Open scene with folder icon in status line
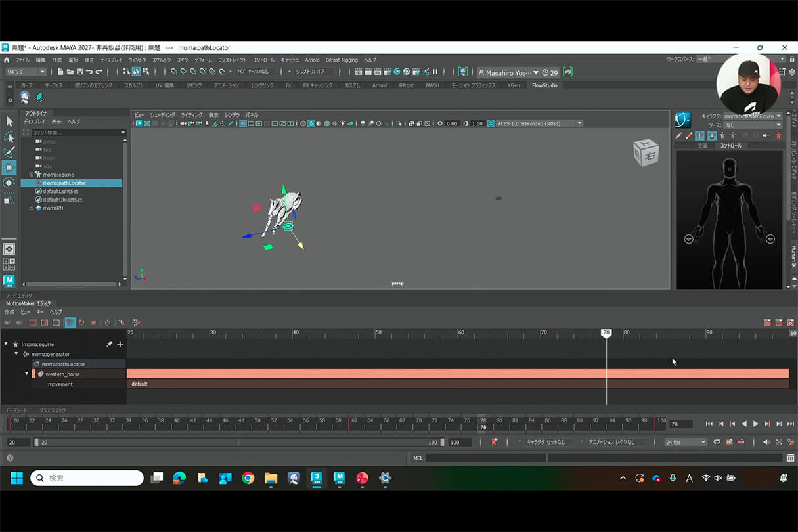798x532 pixels. coord(70,72)
